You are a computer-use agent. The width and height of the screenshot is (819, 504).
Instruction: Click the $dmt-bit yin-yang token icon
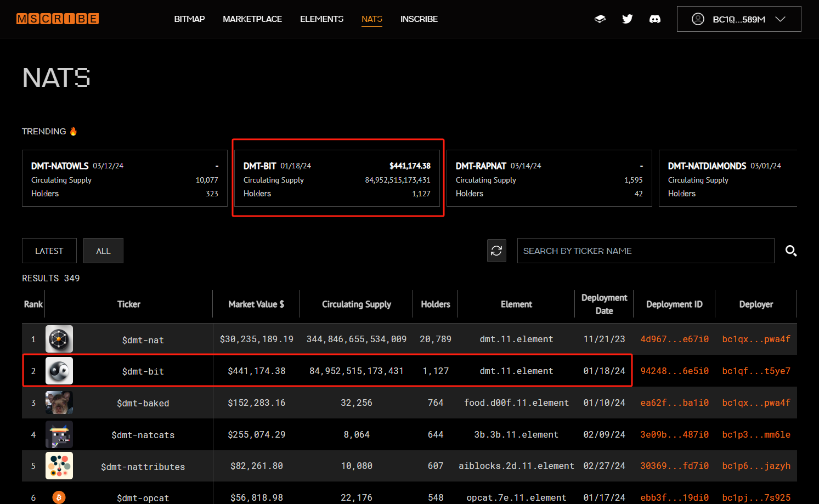tap(59, 371)
